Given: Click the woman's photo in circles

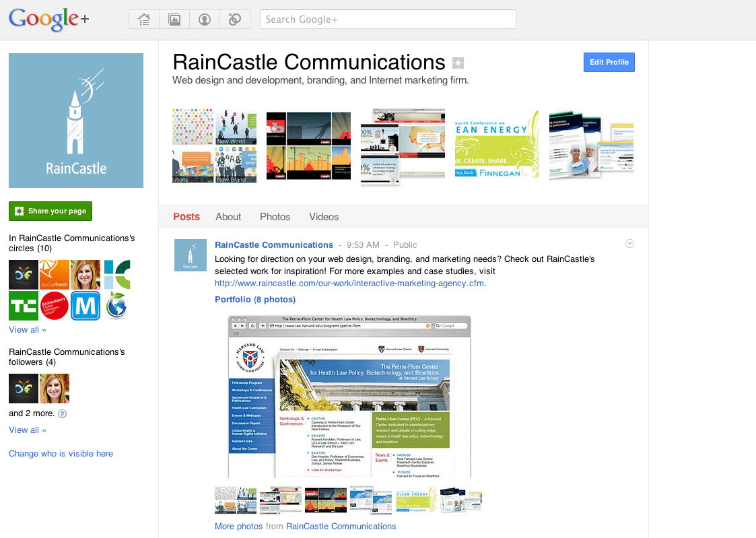Looking at the screenshot, I should click(x=85, y=275).
